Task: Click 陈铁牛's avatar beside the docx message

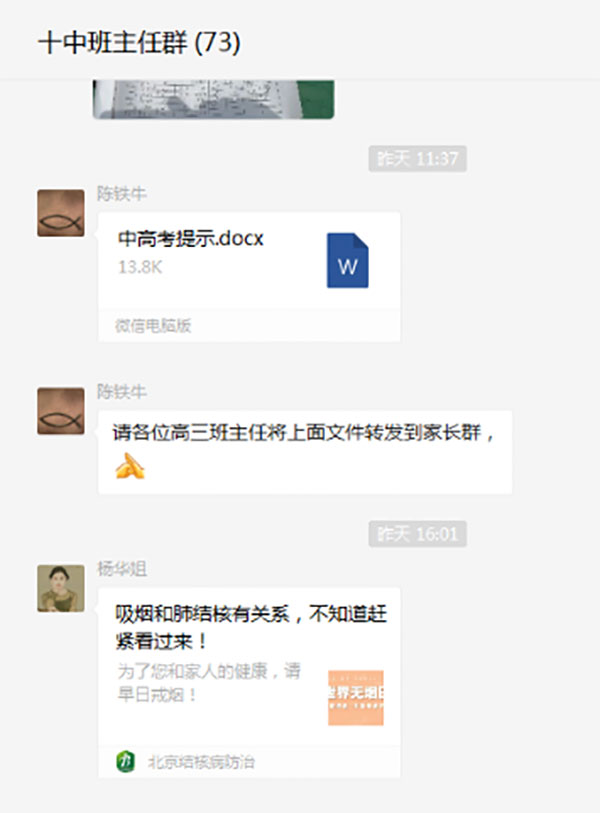Action: 61,213
